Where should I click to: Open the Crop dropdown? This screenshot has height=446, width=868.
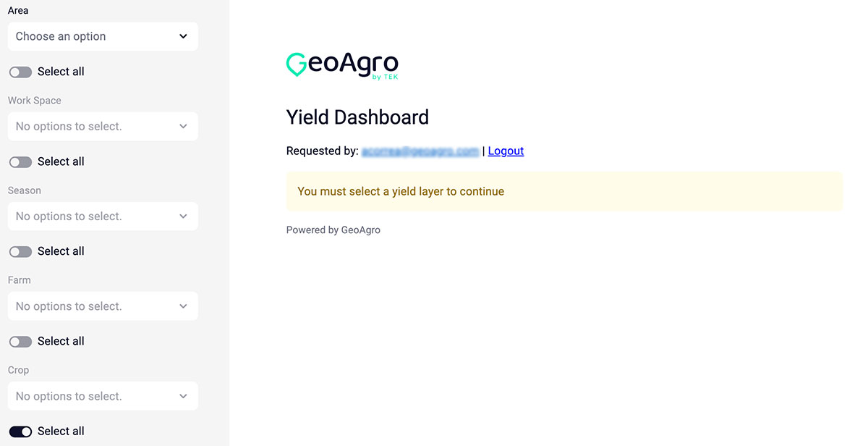pyautogui.click(x=103, y=396)
